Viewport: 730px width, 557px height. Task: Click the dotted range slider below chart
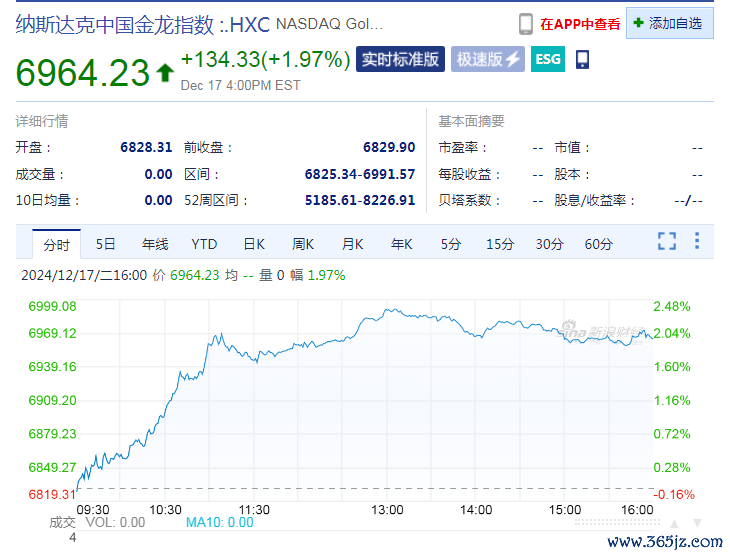[617, 523]
